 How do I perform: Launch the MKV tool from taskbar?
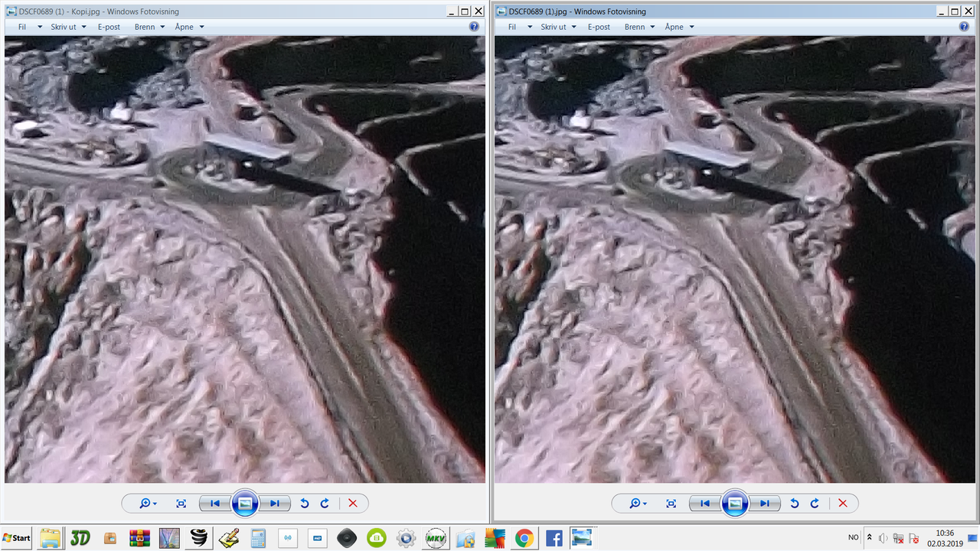pos(436,538)
